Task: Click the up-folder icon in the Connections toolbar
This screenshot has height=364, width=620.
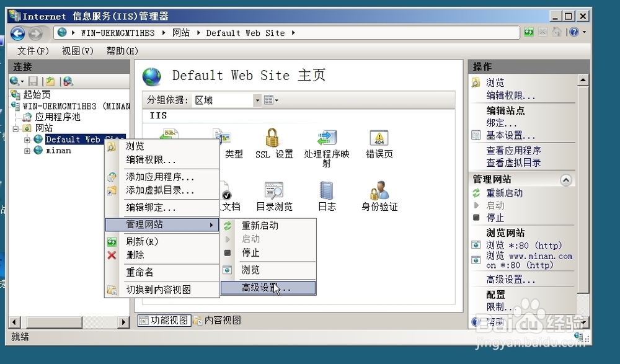Action: point(50,81)
